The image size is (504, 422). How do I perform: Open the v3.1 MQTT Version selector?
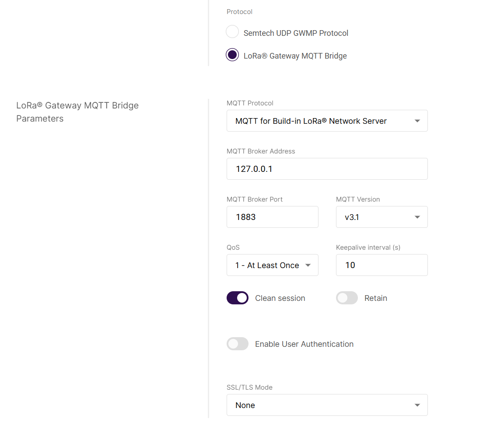tap(376, 217)
